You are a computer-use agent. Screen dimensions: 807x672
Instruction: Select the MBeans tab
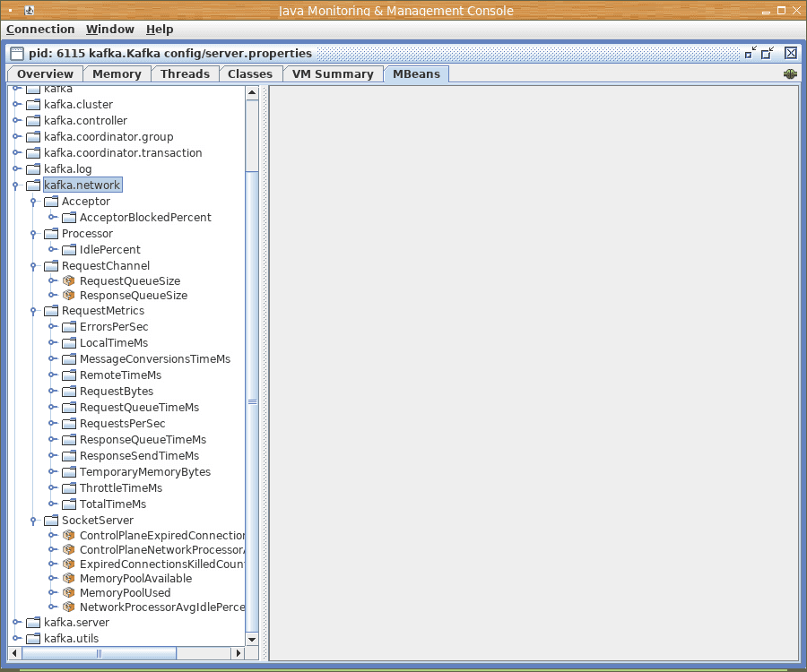(x=416, y=74)
